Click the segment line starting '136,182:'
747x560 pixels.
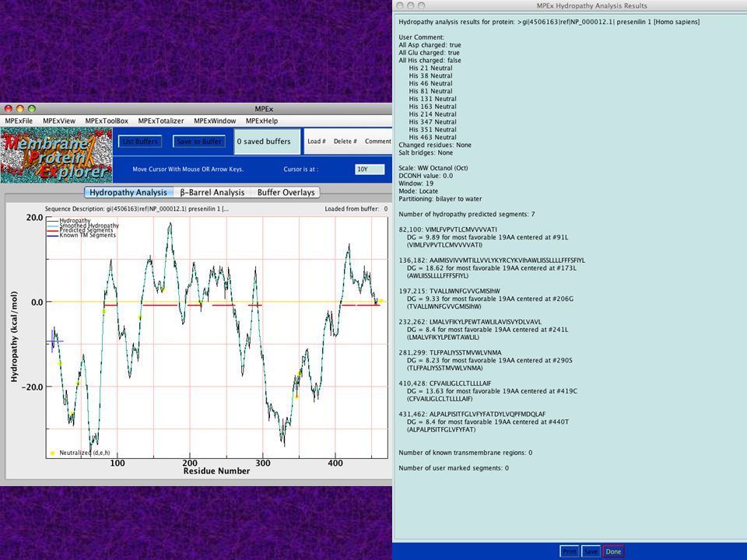point(492,261)
